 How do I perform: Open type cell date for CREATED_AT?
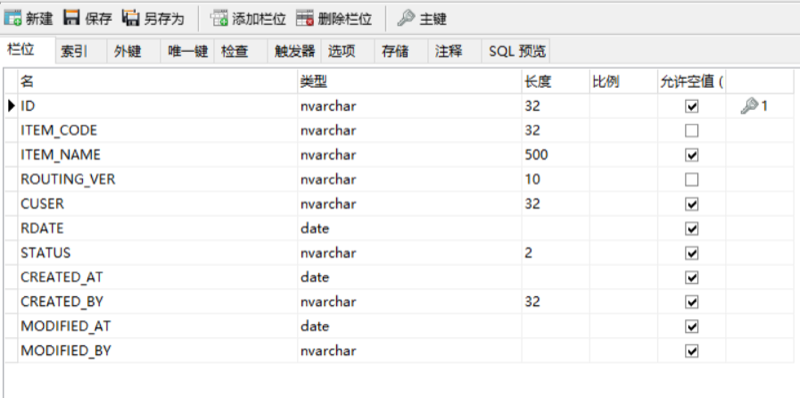point(410,278)
